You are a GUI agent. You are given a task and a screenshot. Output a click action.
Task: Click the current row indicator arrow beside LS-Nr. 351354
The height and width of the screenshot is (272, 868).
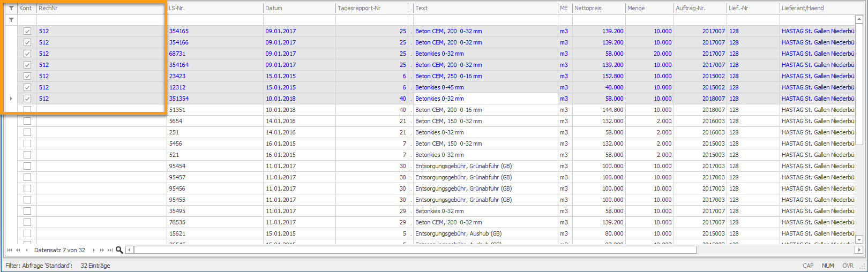11,99
